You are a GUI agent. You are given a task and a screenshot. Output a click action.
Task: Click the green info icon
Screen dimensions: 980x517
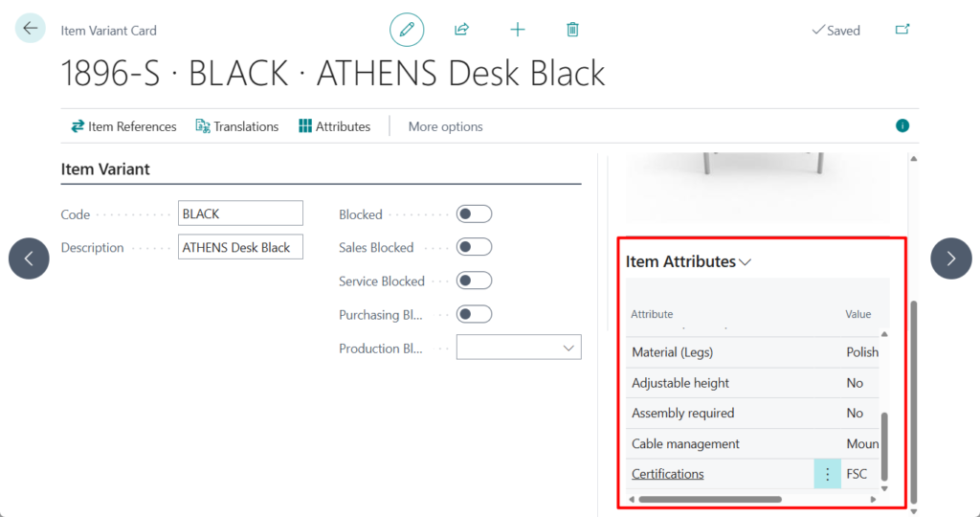(x=902, y=125)
